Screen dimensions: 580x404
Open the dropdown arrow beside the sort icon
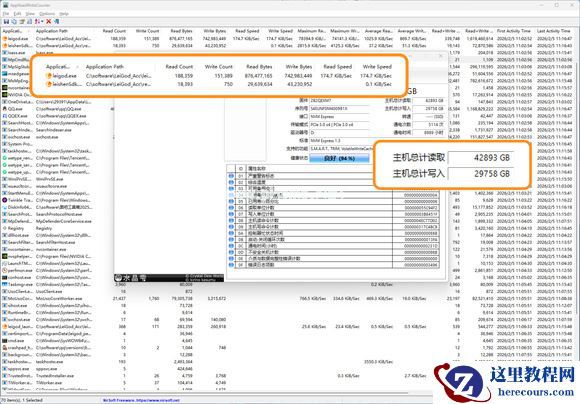[42, 22]
